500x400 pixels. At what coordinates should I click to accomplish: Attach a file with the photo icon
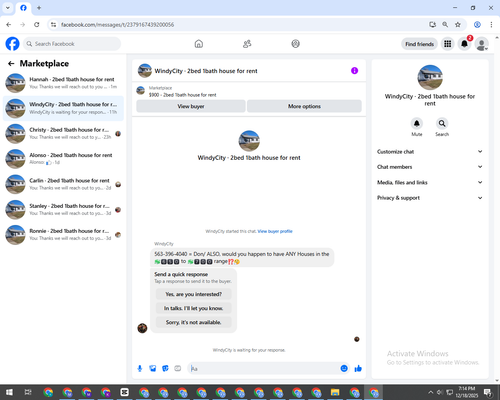[153, 368]
